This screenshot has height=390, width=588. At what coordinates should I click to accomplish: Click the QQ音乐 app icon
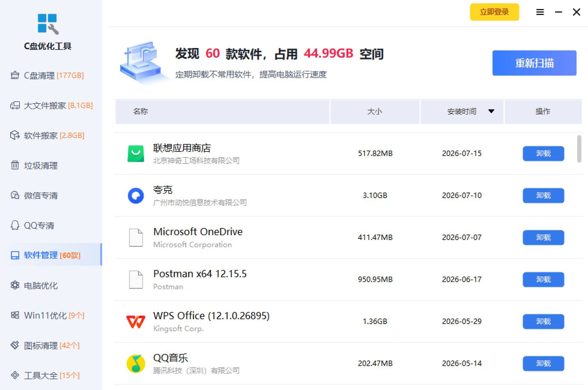point(136,364)
